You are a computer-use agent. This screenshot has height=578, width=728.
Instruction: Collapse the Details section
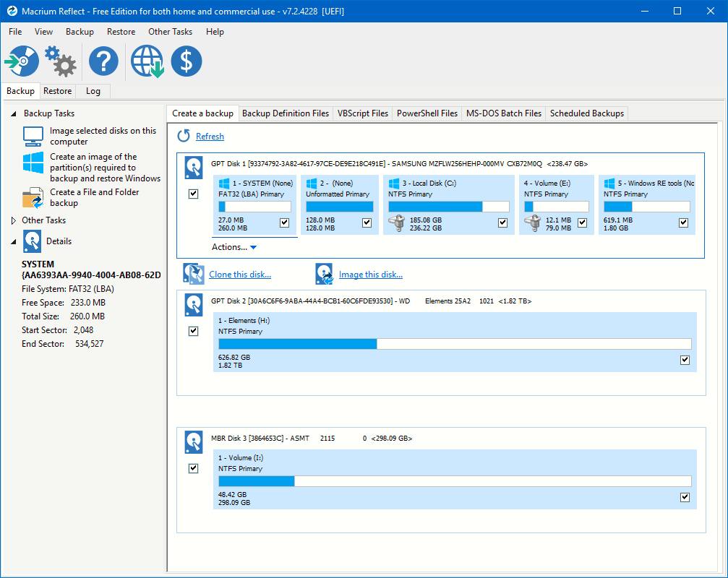pos(14,242)
